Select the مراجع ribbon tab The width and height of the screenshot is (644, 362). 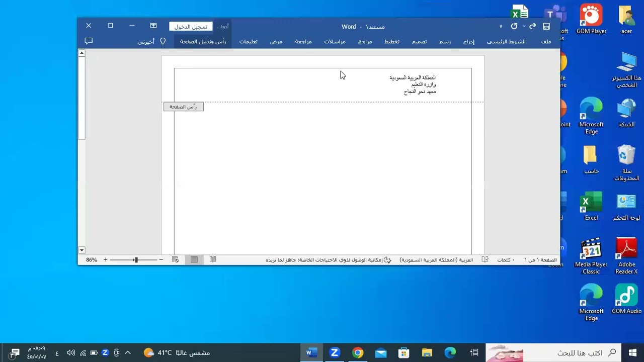[365, 41]
